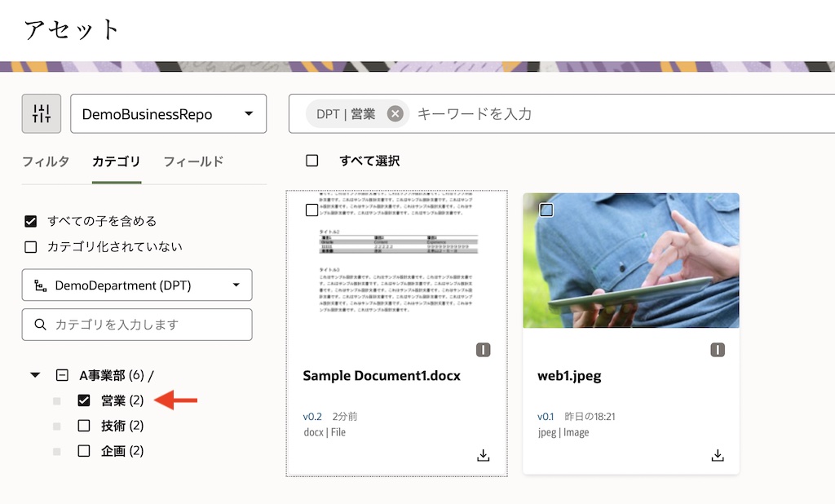
Task: Download Sample Document1.docx
Action: (x=483, y=455)
